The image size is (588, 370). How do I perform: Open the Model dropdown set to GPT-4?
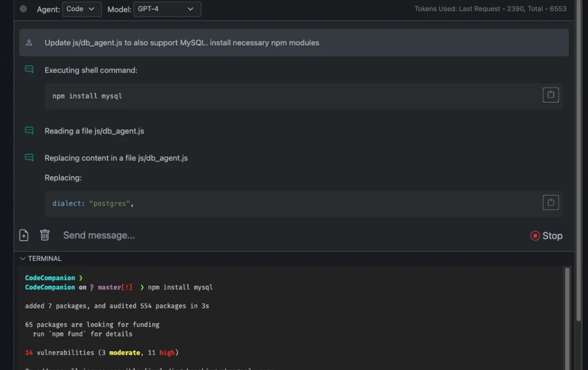[167, 9]
